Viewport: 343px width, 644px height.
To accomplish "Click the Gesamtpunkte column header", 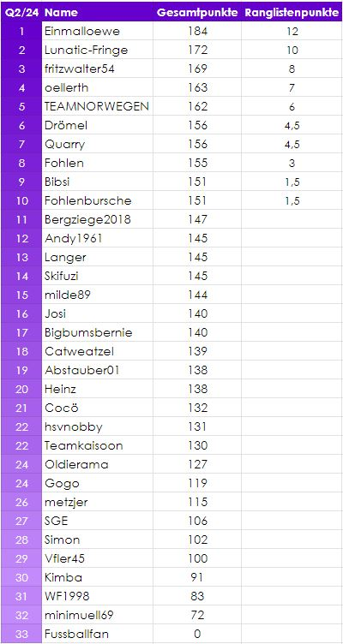I will tap(197, 13).
